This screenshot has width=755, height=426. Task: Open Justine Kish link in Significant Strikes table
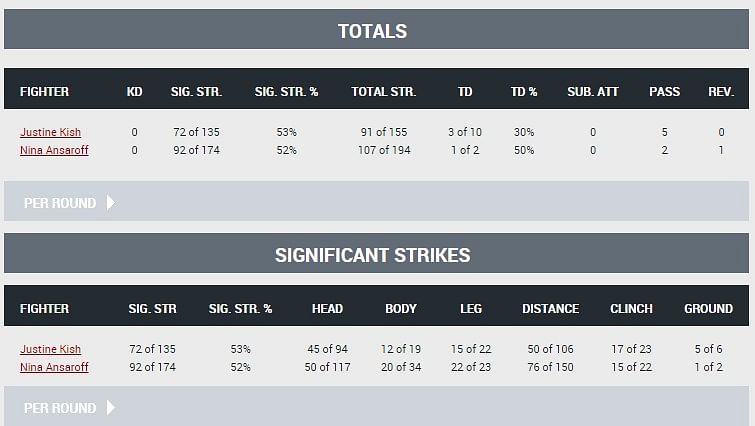(x=50, y=349)
